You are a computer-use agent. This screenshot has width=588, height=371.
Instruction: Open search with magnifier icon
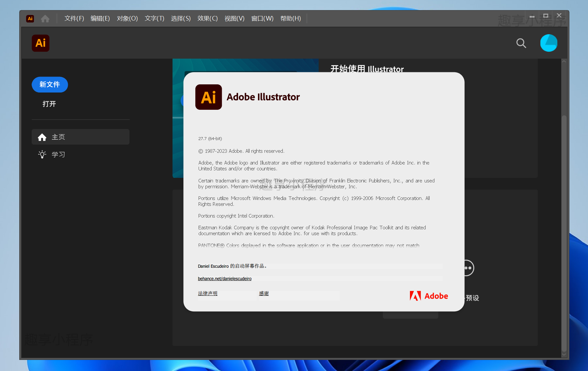coord(521,43)
